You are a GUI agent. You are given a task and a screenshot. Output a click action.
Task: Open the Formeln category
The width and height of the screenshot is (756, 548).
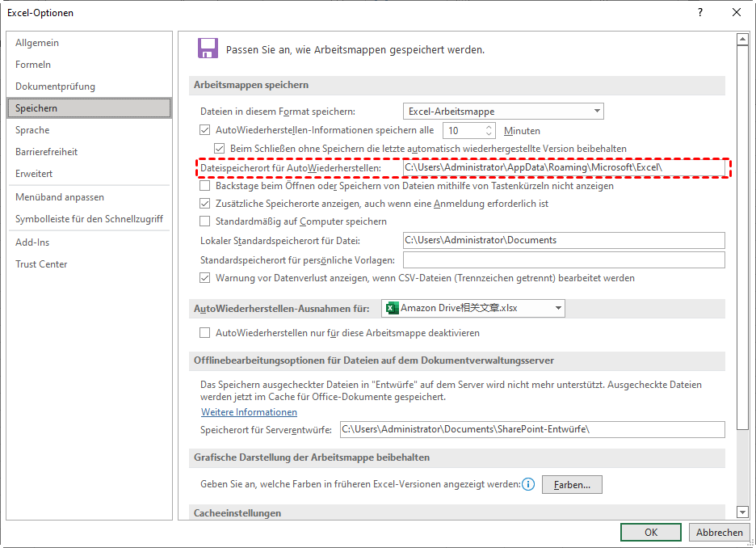point(33,65)
